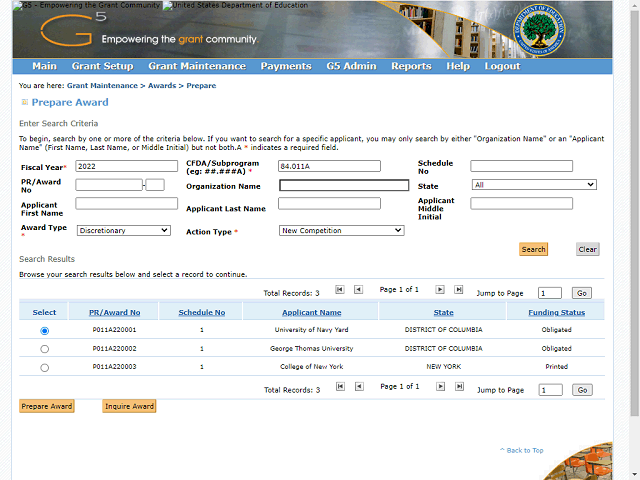Sort by Funding Status column

(557, 313)
